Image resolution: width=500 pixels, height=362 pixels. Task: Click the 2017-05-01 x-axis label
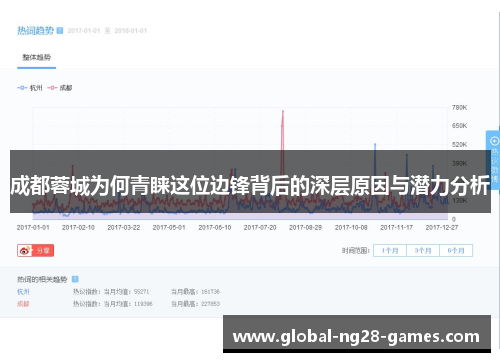click(x=169, y=227)
